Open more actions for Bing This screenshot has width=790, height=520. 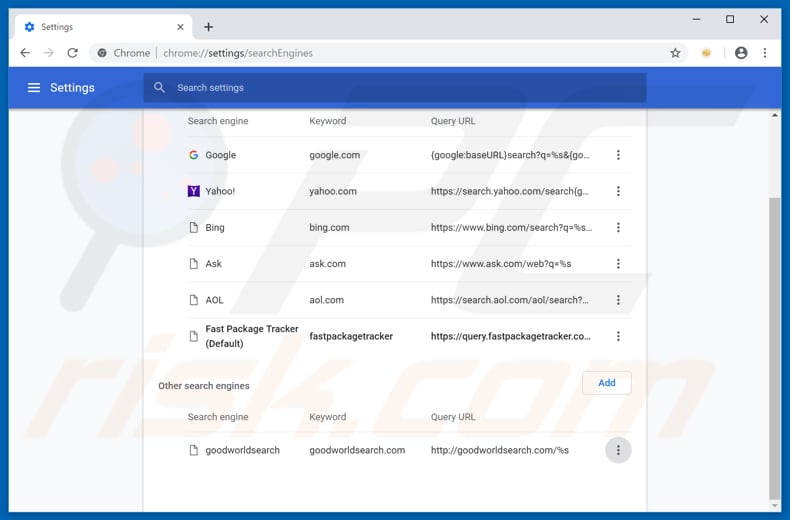(x=618, y=227)
